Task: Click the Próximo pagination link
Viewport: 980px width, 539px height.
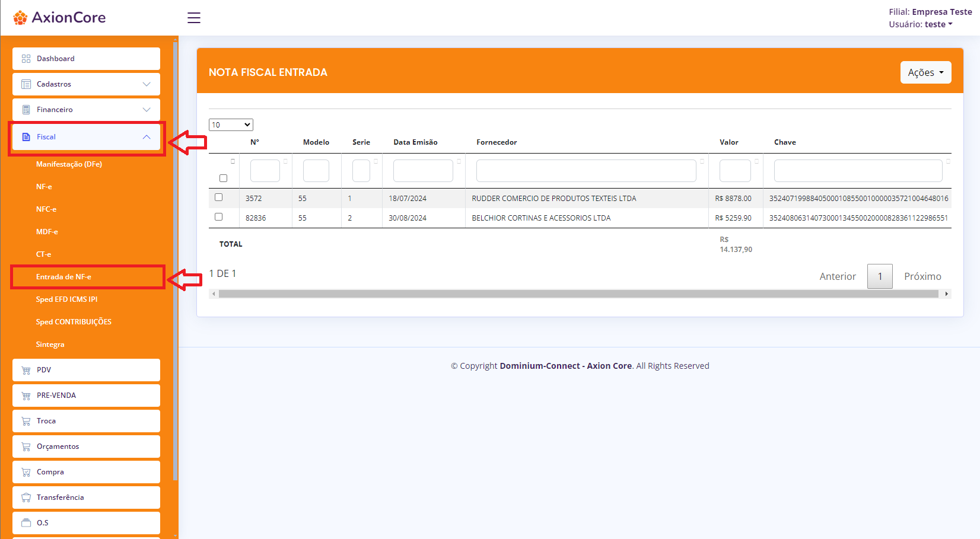Action: [x=922, y=276]
